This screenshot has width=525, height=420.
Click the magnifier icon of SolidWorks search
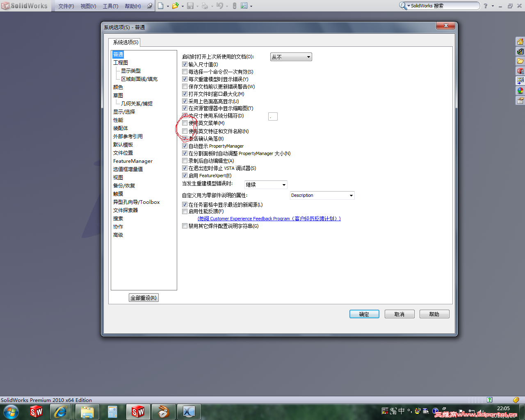[403, 6]
